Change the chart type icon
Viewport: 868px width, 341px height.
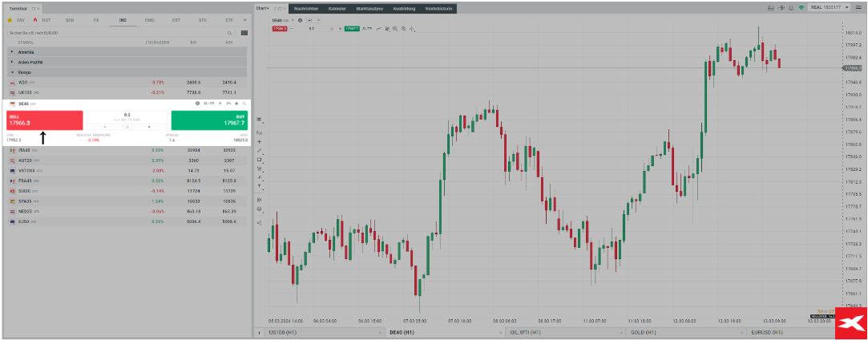point(378,29)
